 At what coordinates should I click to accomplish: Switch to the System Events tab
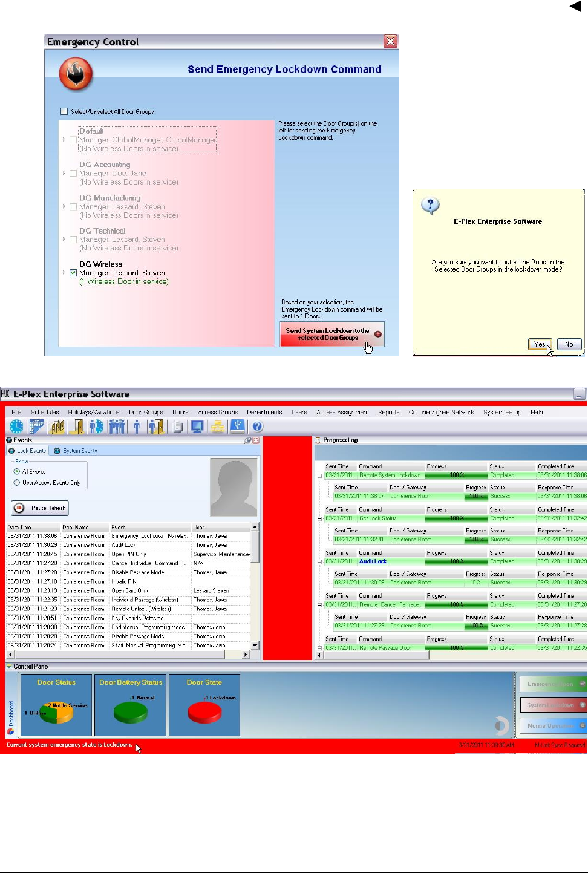click(x=75, y=451)
